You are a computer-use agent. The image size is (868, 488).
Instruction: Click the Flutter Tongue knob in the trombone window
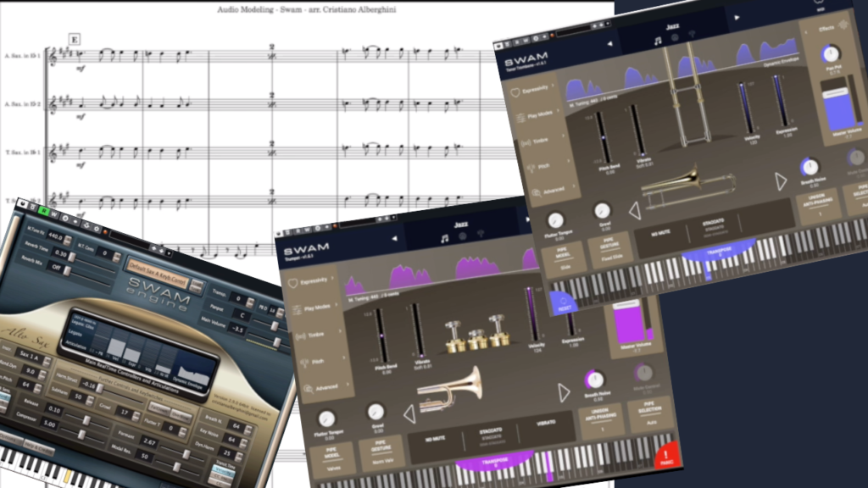555,221
